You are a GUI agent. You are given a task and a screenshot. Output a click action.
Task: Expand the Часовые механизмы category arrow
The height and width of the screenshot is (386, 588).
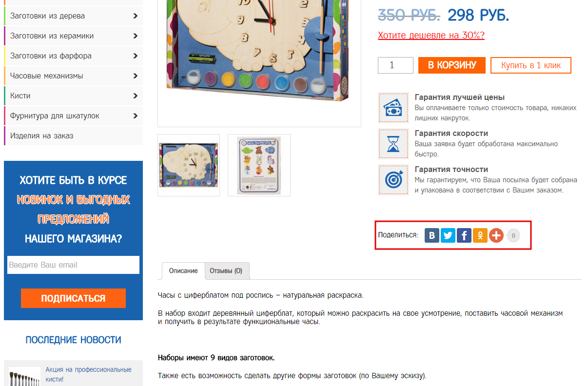click(136, 76)
